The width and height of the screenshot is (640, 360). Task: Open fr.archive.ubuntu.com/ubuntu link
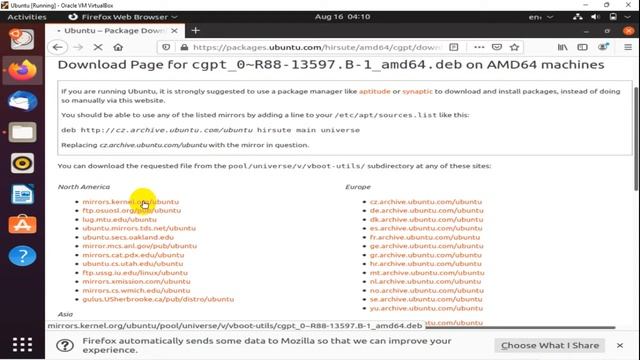coord(425,237)
